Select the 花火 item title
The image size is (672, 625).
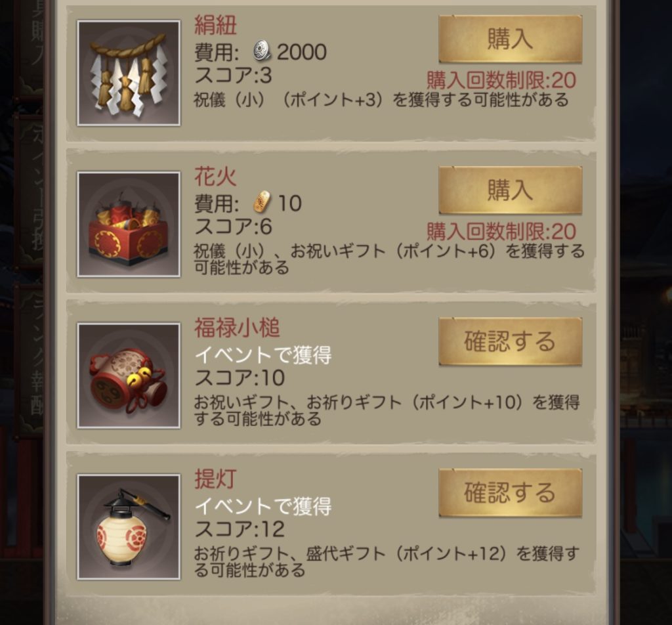[215, 176]
